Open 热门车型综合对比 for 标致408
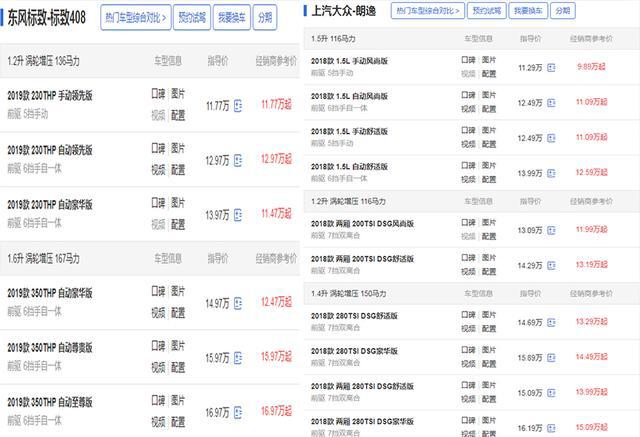 click(x=136, y=18)
